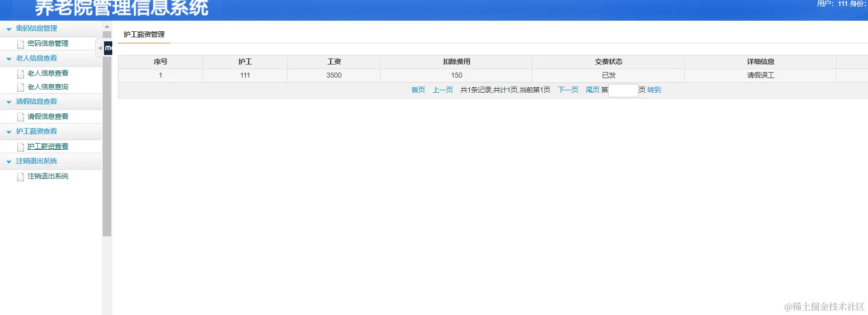Open the 密码信息管理 sub-item
Viewport: 868px width, 315px height.
pyautogui.click(x=48, y=43)
